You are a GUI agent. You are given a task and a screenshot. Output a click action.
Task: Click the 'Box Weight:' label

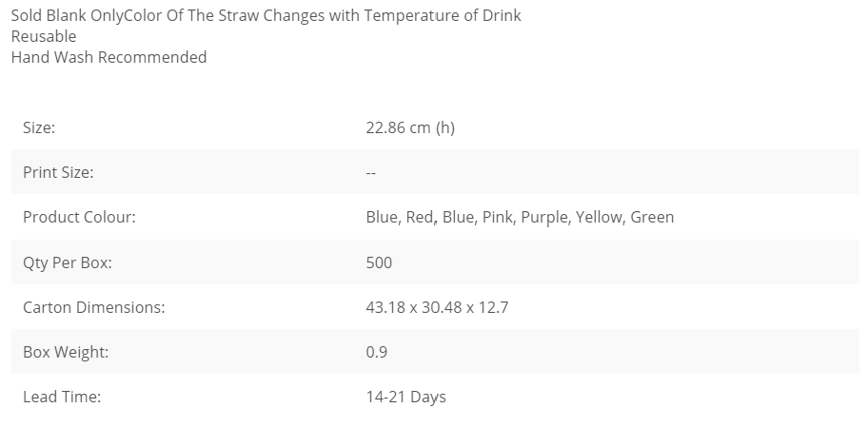click(x=66, y=353)
